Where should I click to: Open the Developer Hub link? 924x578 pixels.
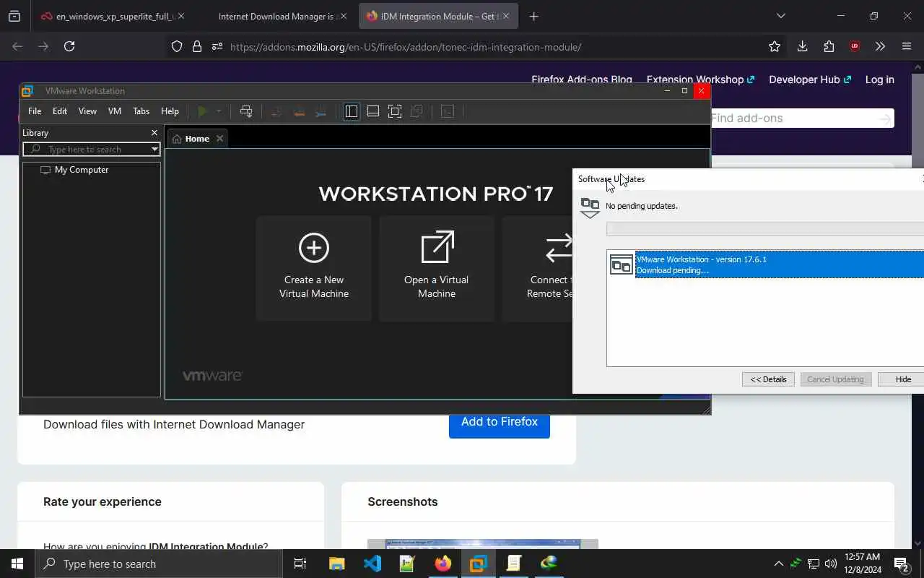click(810, 79)
